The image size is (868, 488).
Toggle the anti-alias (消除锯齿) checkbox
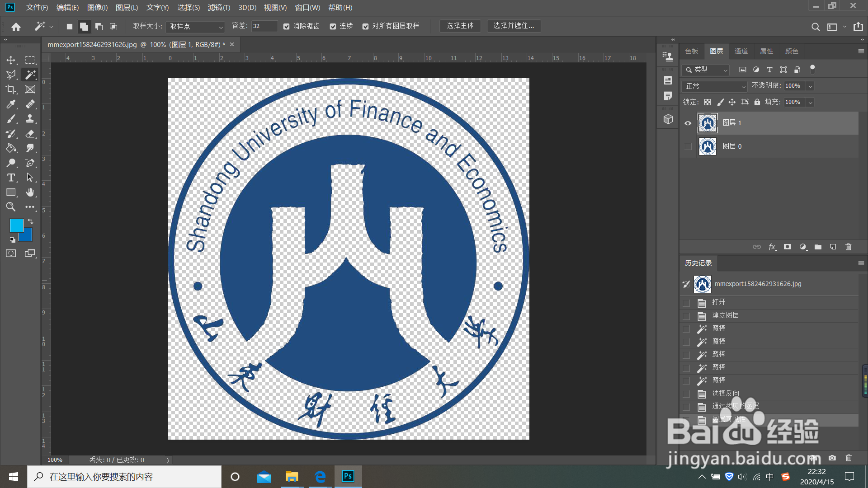(x=286, y=27)
